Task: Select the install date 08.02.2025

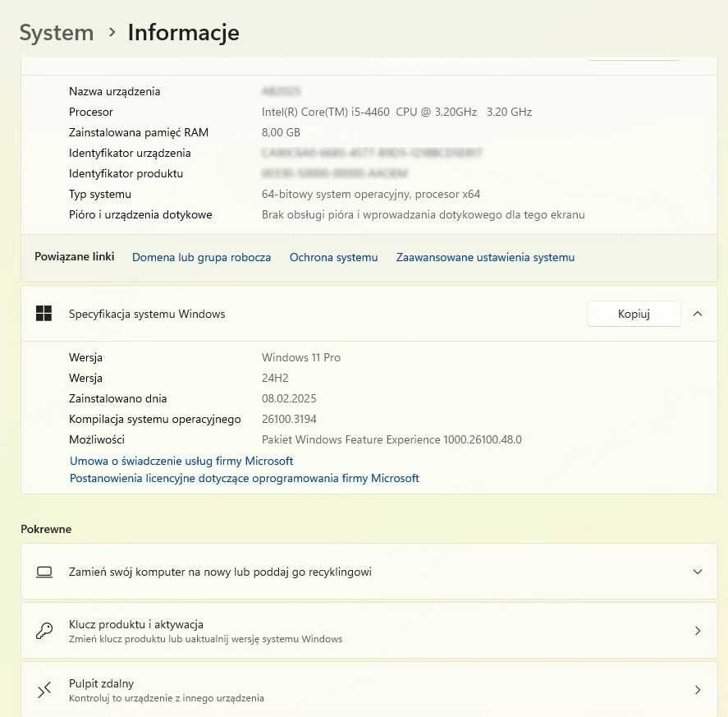Action: 289,398
